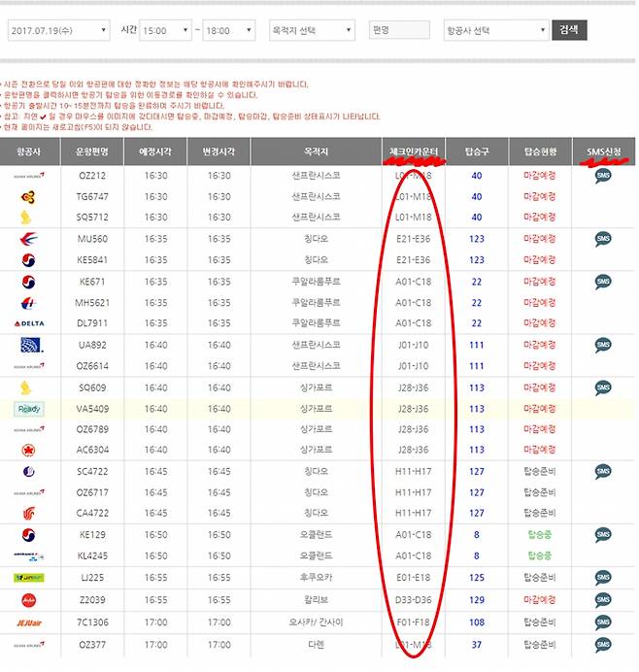
Task: Click the Delta logo beside DL7911
Action: pyautogui.click(x=28, y=322)
